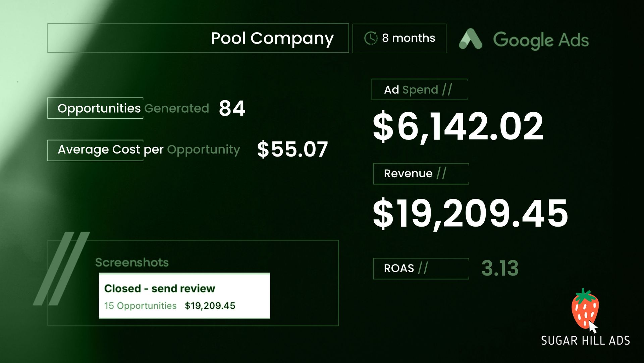Click the Google Ads text

[x=541, y=40]
